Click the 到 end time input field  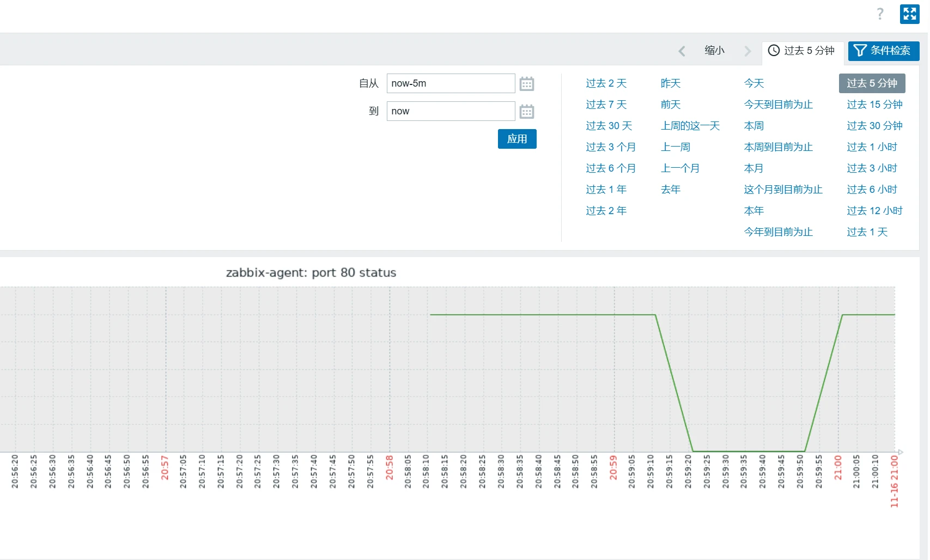(451, 111)
